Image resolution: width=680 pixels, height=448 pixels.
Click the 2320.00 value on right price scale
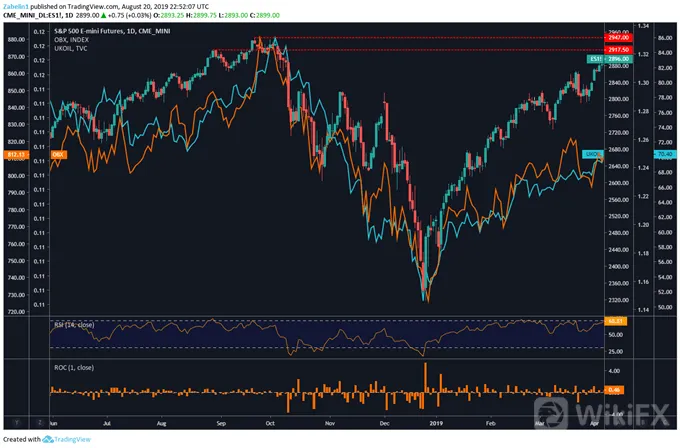pos(618,300)
